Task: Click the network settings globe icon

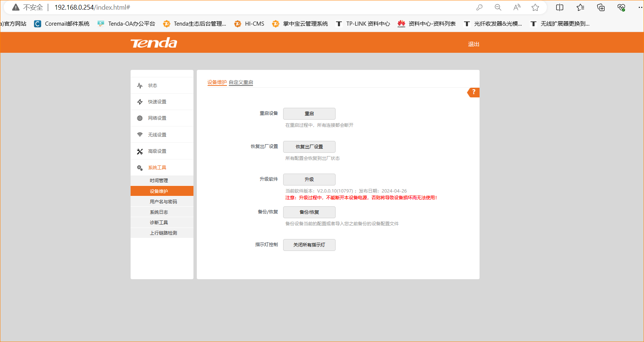Action: coord(140,118)
